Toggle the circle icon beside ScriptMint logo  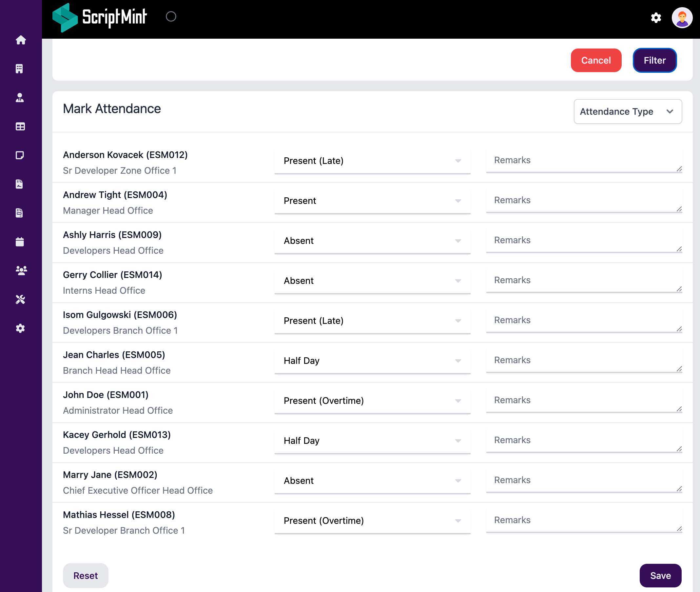tap(171, 16)
